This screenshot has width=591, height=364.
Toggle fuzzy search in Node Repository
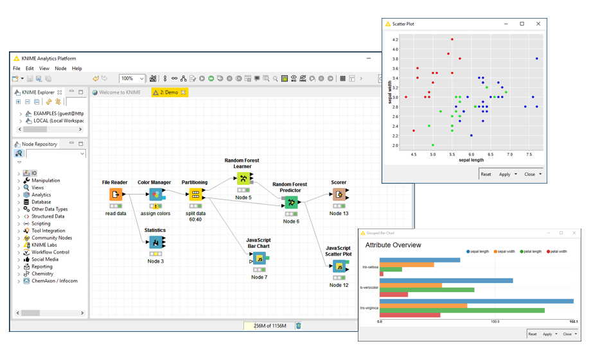coord(19,153)
